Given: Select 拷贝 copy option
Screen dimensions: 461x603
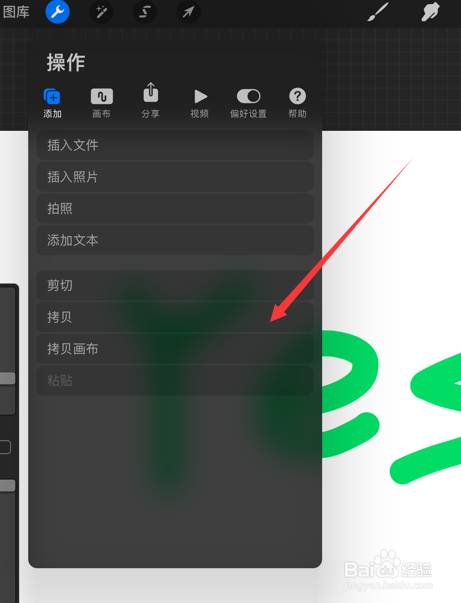Looking at the screenshot, I should tap(175, 317).
